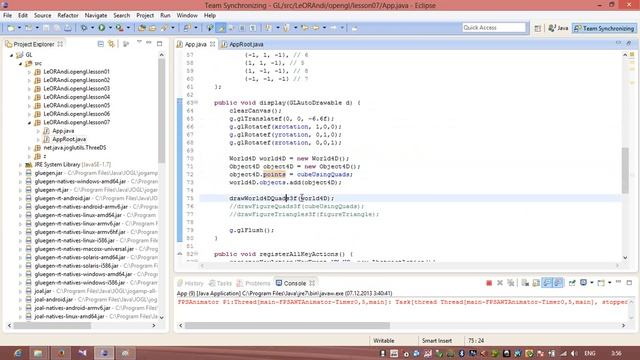Click the Save toolbar icon
Viewport: 640px width, 360px height.
[x=46, y=28]
